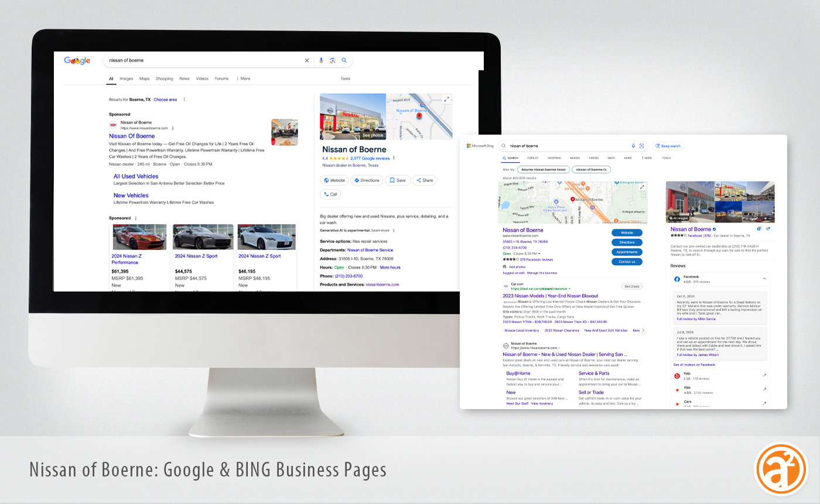Screen dimensions: 820x504
Task: Open 2,977 Google reviews link
Action: point(370,158)
